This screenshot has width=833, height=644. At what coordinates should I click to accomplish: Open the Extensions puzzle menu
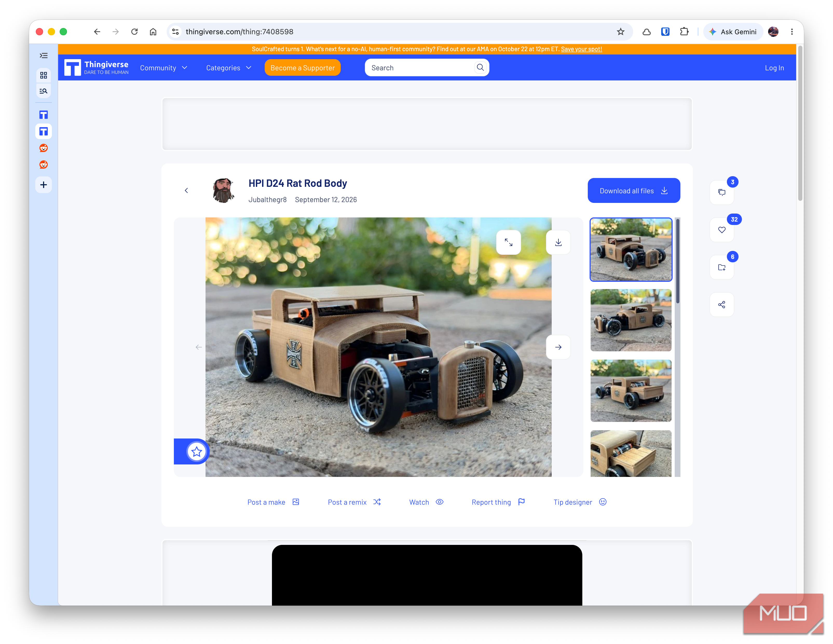pyautogui.click(x=684, y=32)
